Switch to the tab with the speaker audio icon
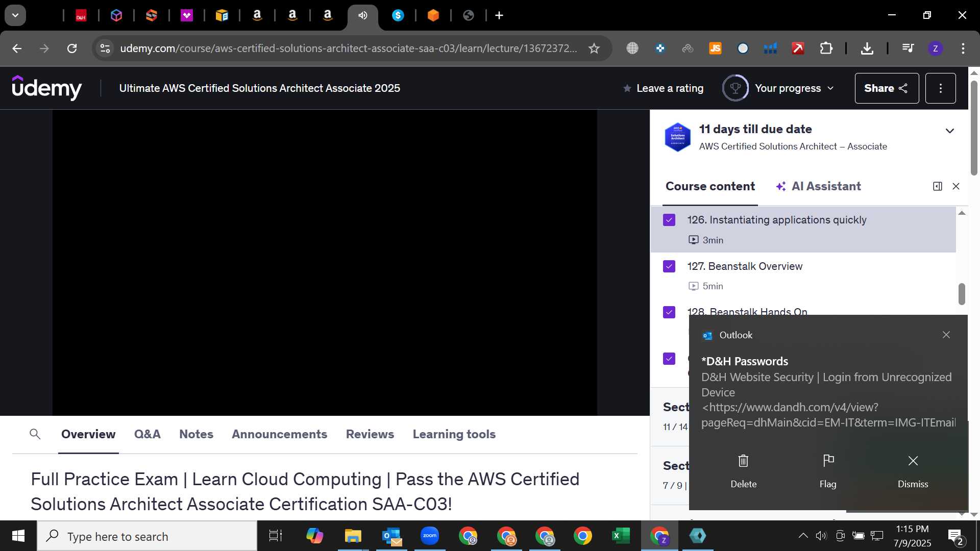Screen dimensions: 980x551 pos(363,16)
